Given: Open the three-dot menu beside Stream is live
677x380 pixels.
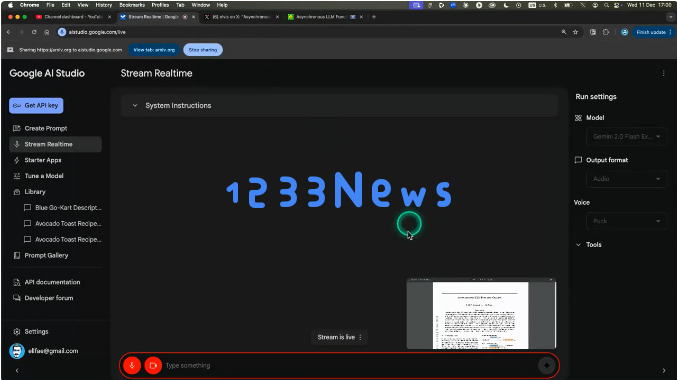Looking at the screenshot, I should coord(360,337).
